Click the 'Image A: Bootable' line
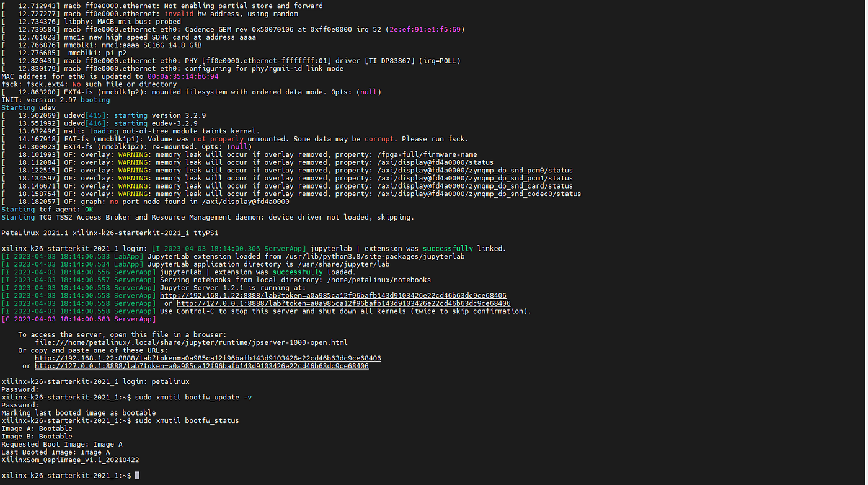868x485 pixels. [37, 429]
